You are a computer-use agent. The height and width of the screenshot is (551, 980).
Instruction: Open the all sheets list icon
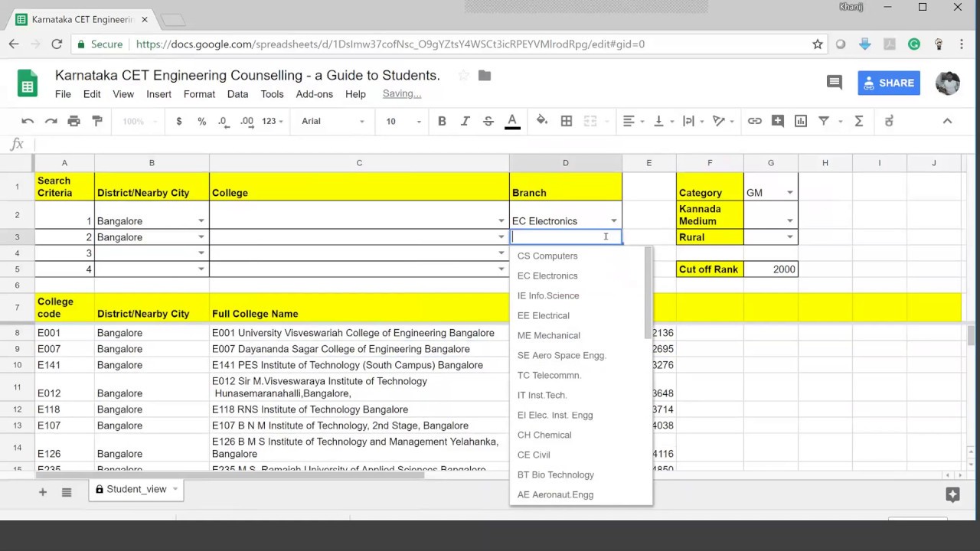point(67,492)
